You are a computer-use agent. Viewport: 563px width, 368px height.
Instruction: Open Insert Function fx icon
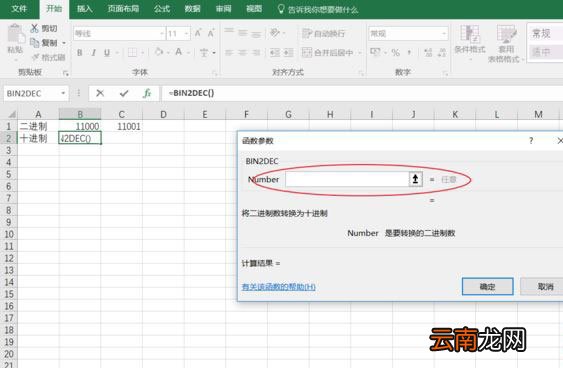tap(147, 93)
